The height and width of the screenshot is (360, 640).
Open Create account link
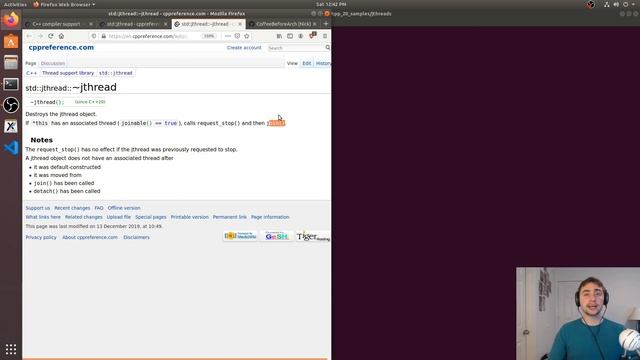[244, 48]
